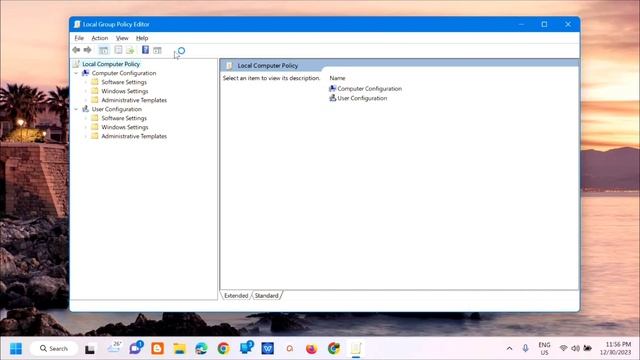Open Teams Chat from the taskbar
Screen dimensions: 640x360
point(136,348)
